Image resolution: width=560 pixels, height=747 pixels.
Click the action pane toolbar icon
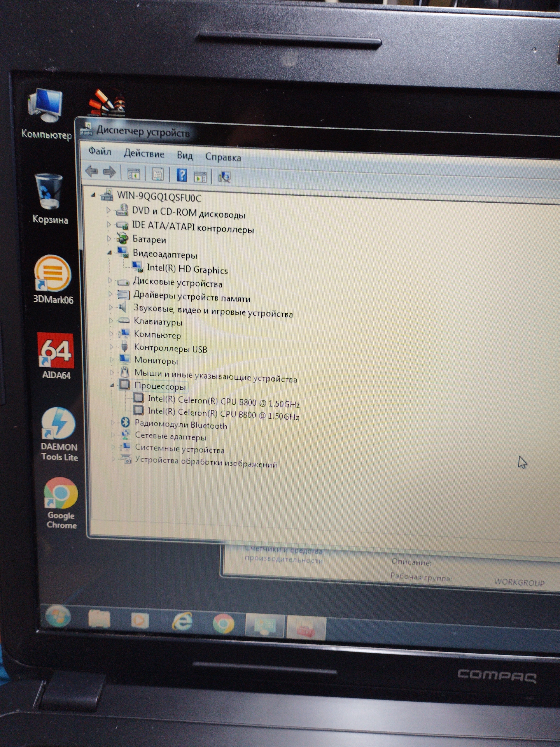click(200, 177)
